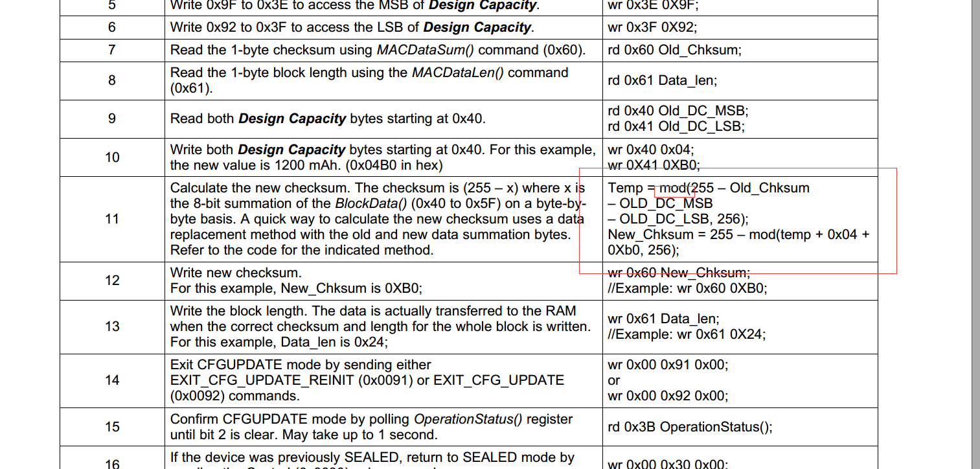The height and width of the screenshot is (469, 980).
Task: Click the step 7 MACDataSum() checksum description
Action: pyautogui.click(x=378, y=50)
